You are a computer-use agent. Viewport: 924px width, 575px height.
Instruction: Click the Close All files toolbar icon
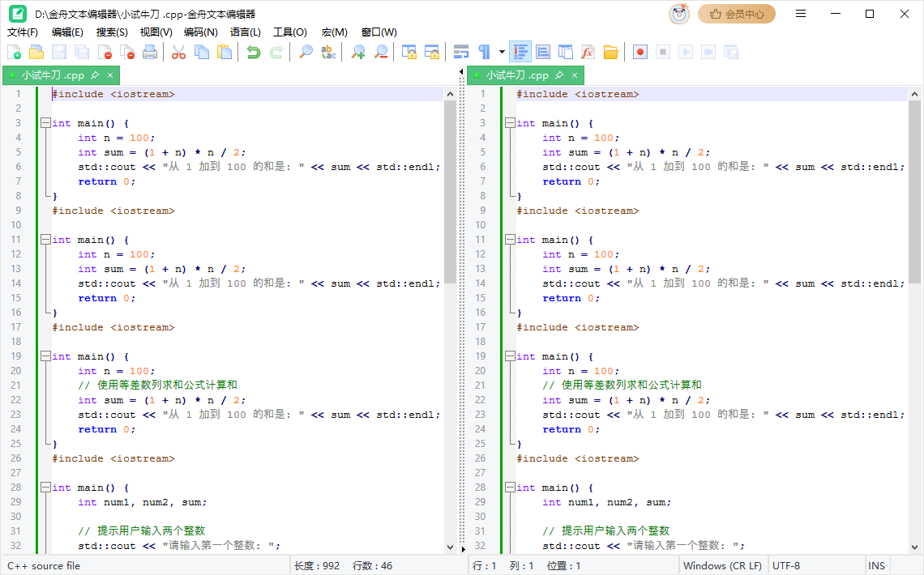tap(127, 53)
